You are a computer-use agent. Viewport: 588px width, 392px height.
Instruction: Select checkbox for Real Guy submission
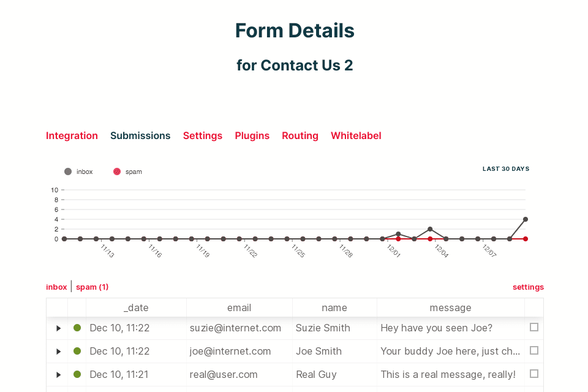point(534,374)
